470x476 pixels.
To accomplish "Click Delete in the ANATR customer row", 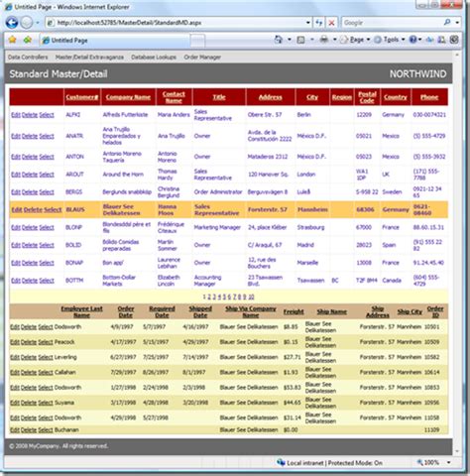I will [x=30, y=136].
